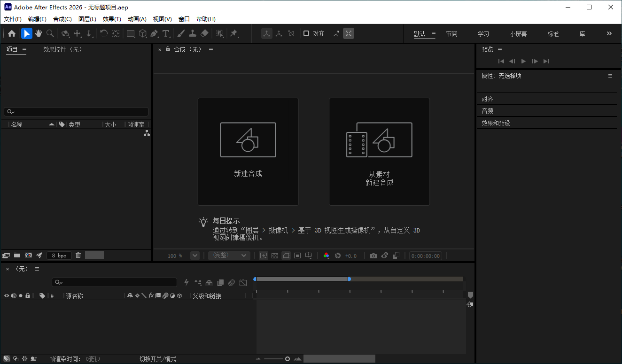The width and height of the screenshot is (622, 364).
Task: Select the Hand tool
Action: [x=39, y=33]
